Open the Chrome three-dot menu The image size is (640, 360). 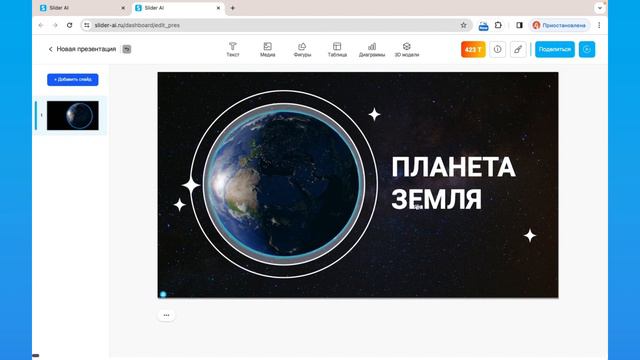[x=599, y=25]
